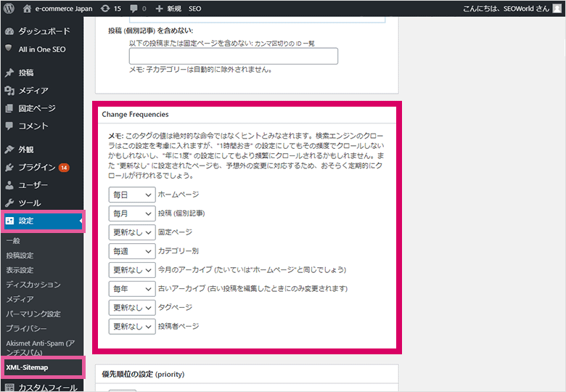Open the プライバシー submenu link
Image resolution: width=566 pixels, height=392 pixels.
26,328
